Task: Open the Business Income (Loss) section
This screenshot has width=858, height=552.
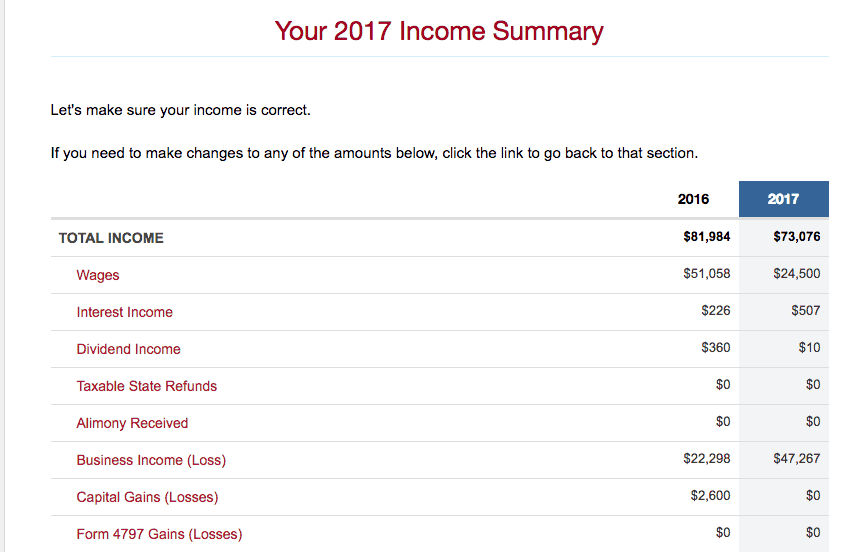Action: click(151, 460)
